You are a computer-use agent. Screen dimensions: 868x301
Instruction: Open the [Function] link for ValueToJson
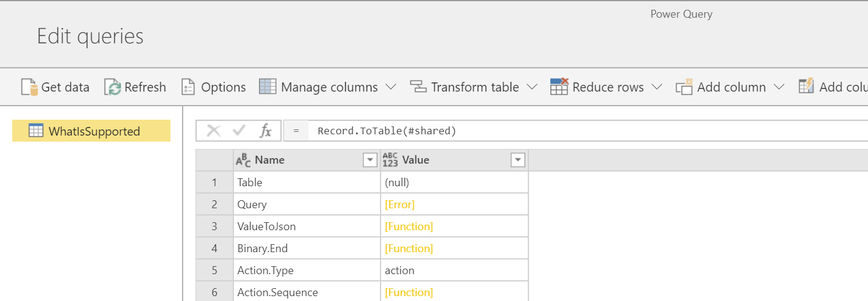pos(409,227)
